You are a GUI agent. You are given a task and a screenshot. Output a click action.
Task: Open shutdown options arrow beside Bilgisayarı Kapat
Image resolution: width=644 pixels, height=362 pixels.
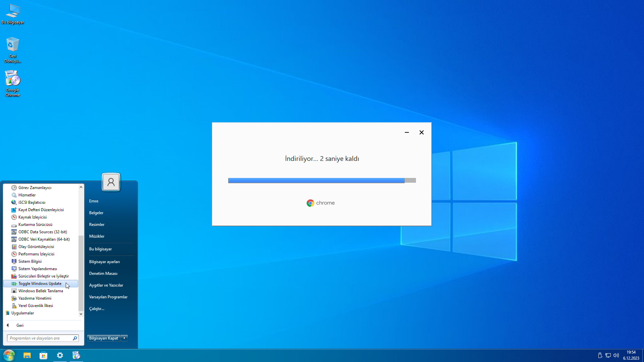124,338
